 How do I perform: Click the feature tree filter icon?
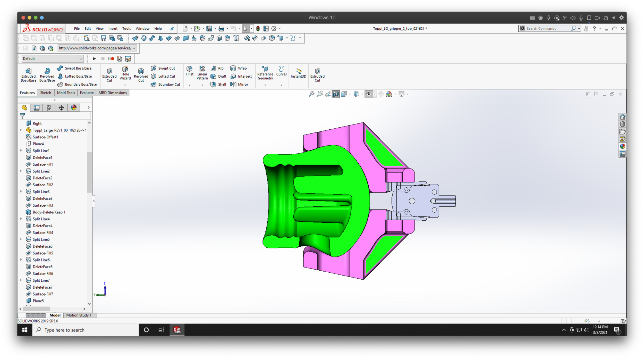coord(22,116)
